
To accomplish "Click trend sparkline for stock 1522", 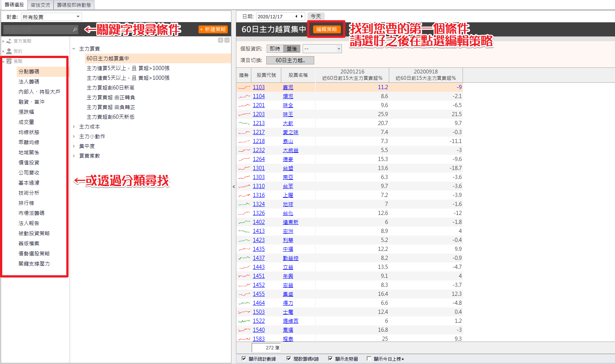I will [x=244, y=321].
